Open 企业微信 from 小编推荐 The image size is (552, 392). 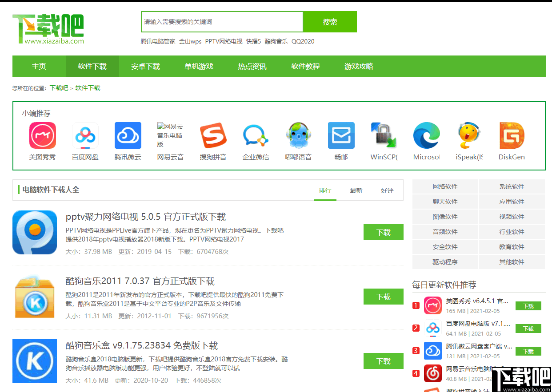[x=256, y=135]
